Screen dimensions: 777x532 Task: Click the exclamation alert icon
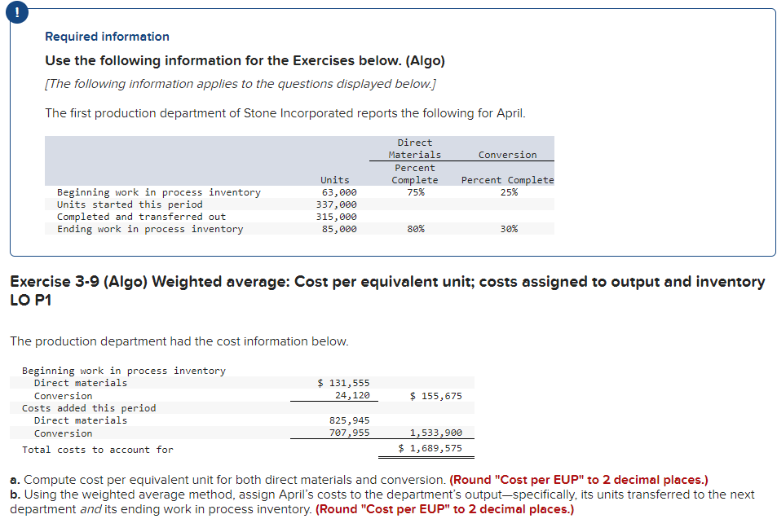pyautogui.click(x=17, y=13)
